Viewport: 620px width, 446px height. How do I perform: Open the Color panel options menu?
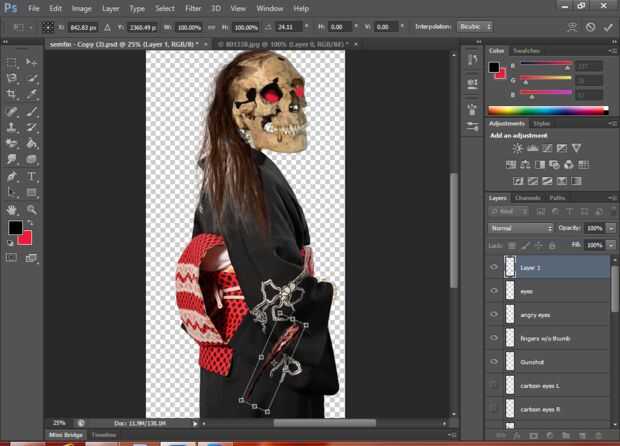tap(613, 51)
